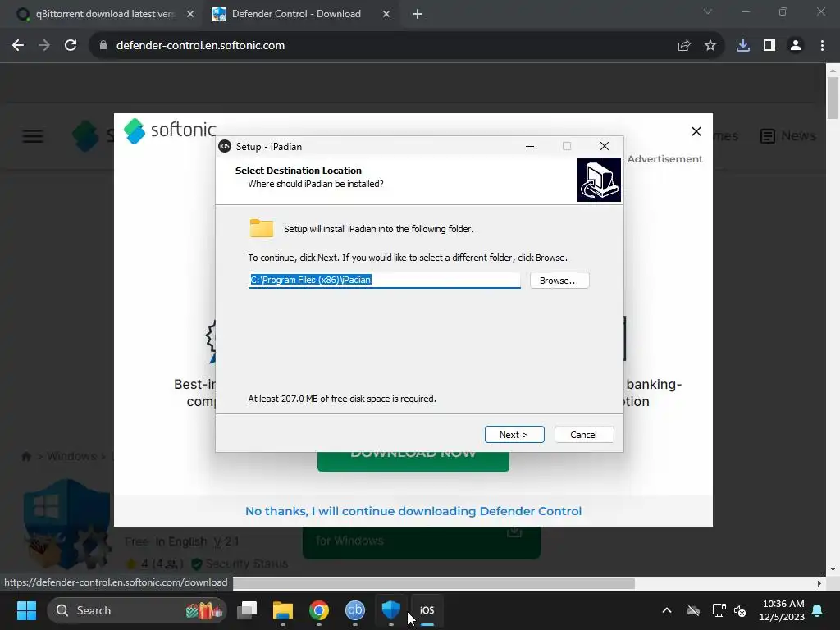The height and width of the screenshot is (630, 840).
Task: View site security lock info
Action: coord(103,46)
